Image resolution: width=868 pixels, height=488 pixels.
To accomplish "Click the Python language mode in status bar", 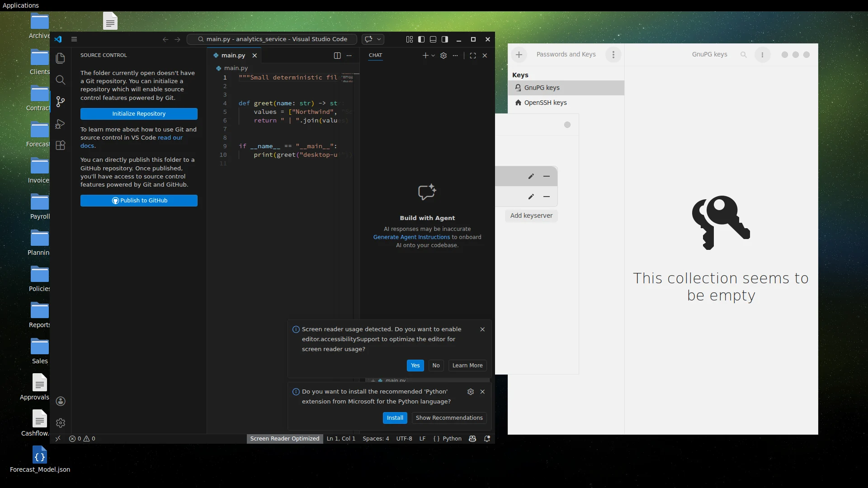I will tap(452, 439).
